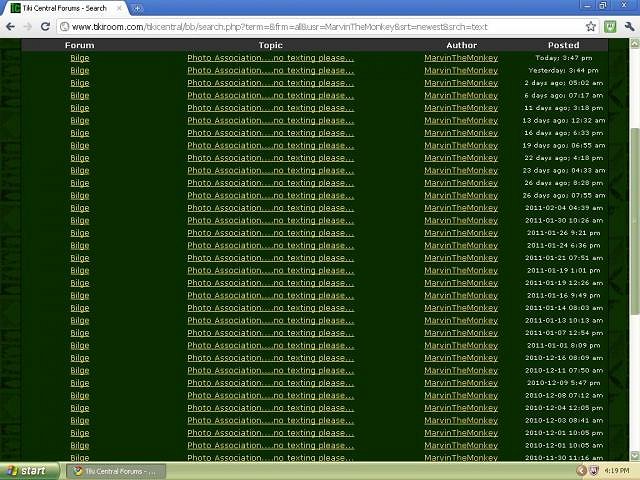Click the scrollbar up arrow
Viewport: 640px width, 480px height.
[x=634, y=44]
